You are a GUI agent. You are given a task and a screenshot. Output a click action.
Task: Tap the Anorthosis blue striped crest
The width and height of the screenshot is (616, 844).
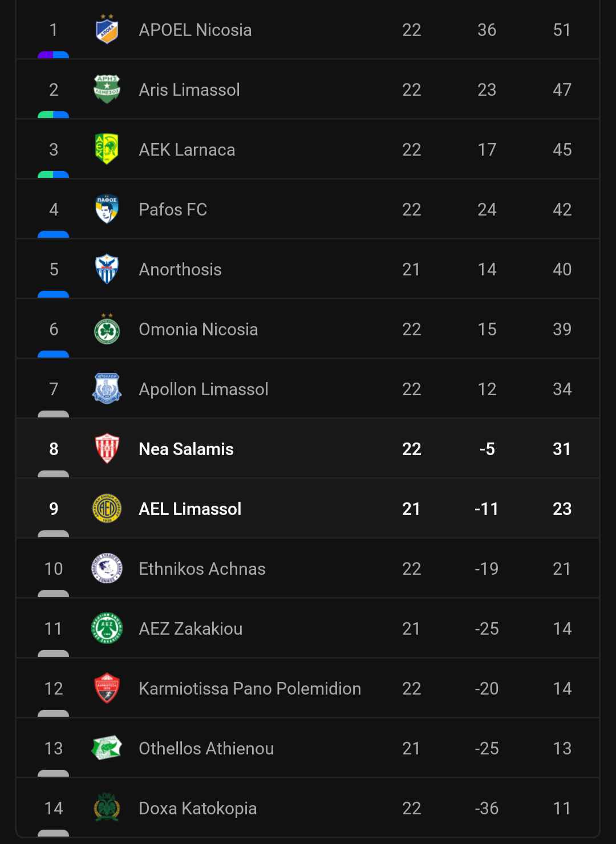pos(107,269)
